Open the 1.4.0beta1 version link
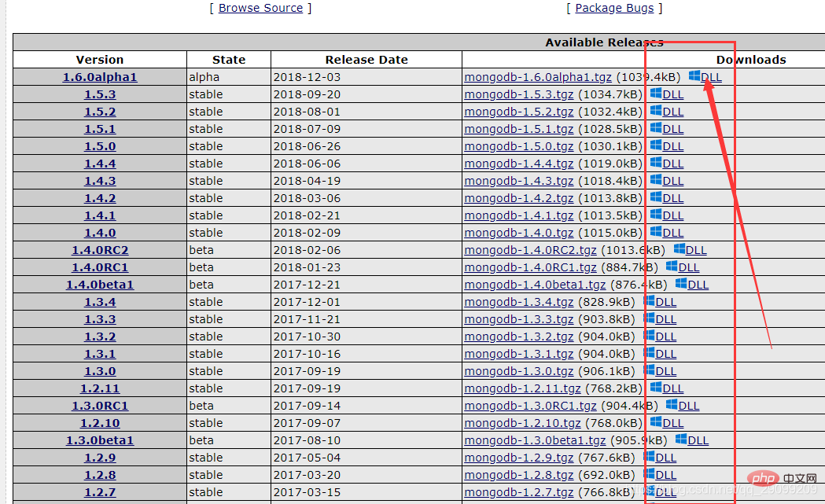Image resolution: width=825 pixels, height=504 pixels. [x=100, y=285]
